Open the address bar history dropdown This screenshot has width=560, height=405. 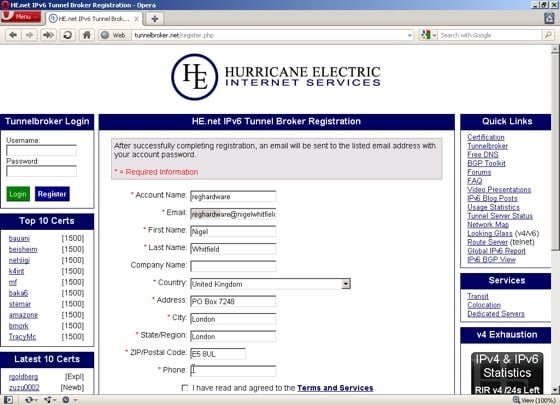409,35
